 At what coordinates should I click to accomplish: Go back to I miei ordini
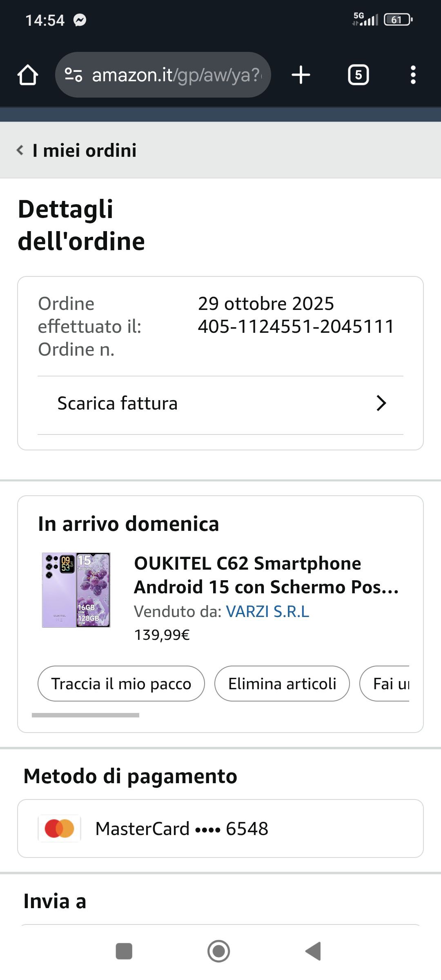pos(85,150)
